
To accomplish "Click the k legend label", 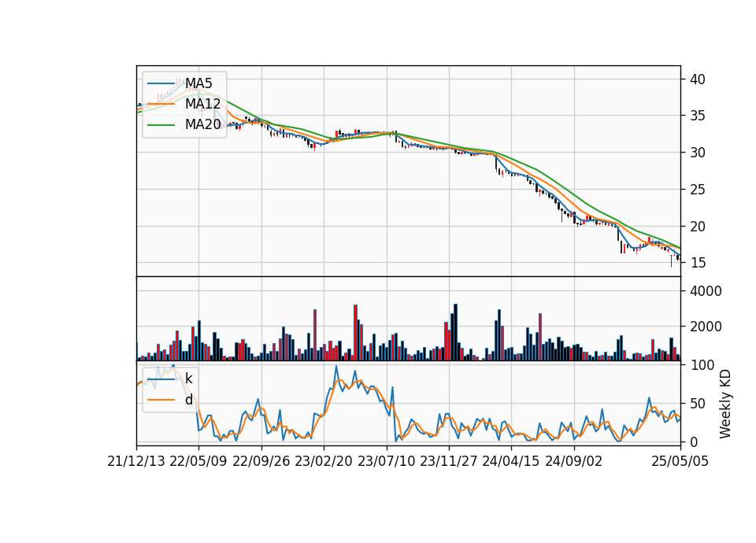I will tap(188, 379).
